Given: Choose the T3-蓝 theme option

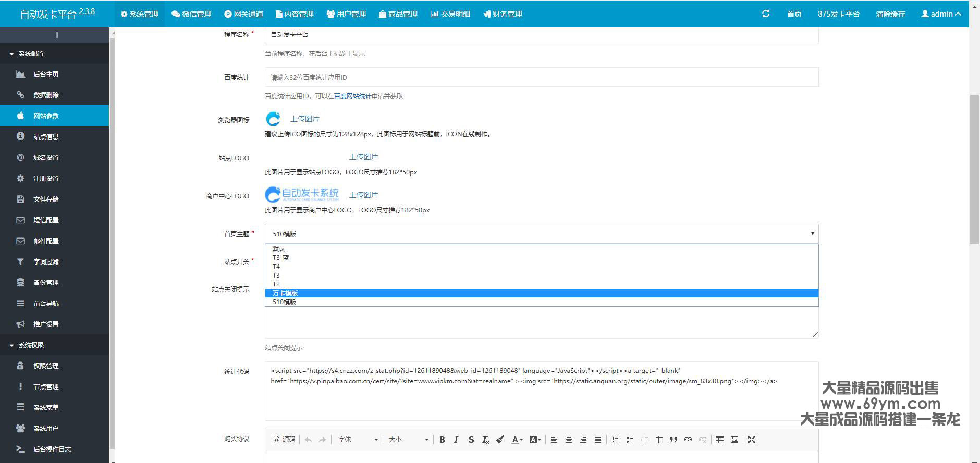Looking at the screenshot, I should coord(542,257).
